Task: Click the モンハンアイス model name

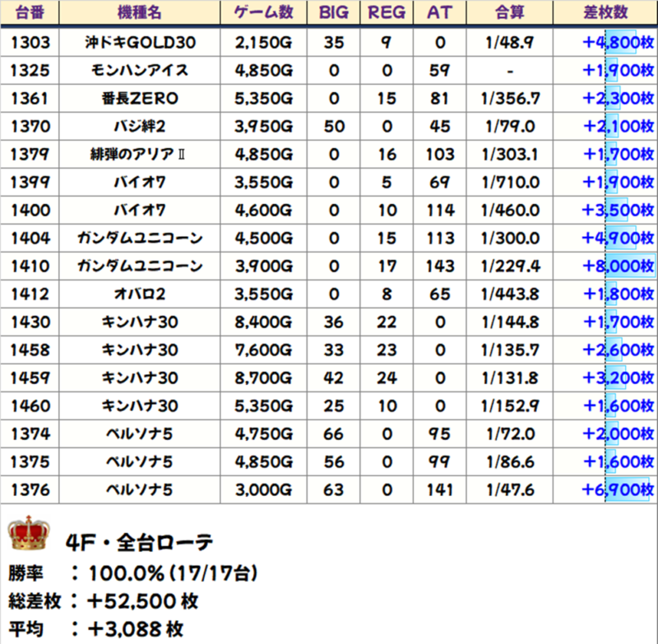Action: pyautogui.click(x=140, y=71)
